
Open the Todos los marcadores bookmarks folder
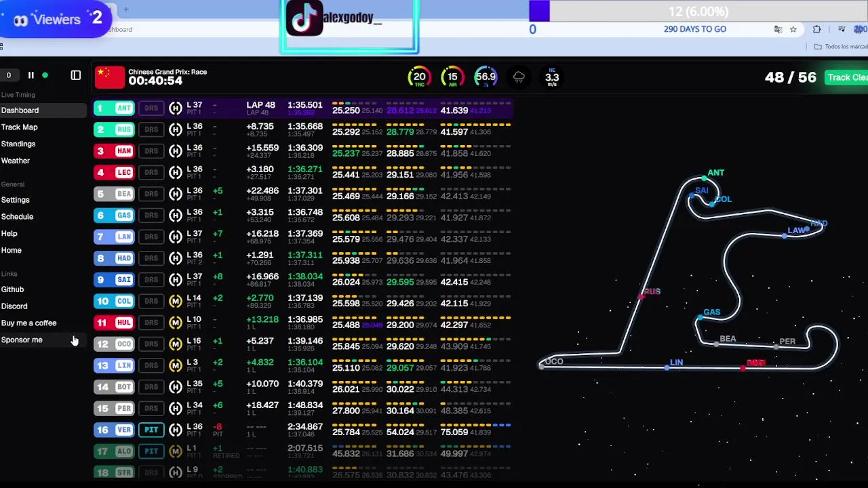tap(841, 46)
